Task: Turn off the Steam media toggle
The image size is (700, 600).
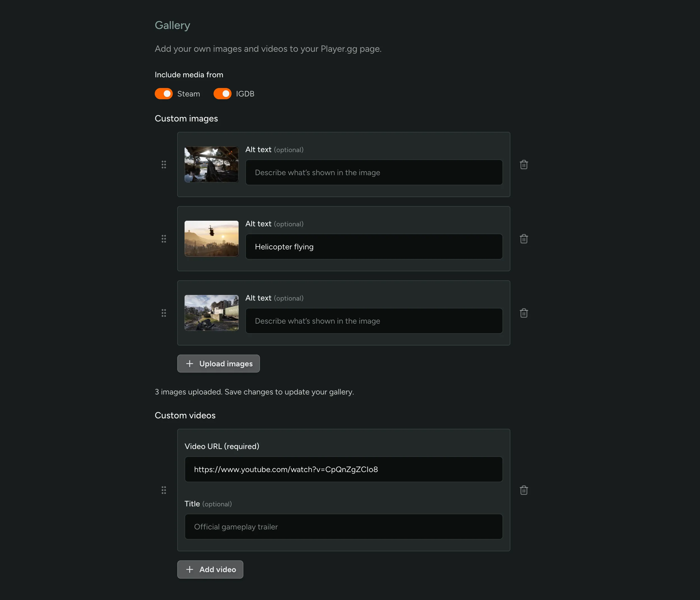Action: tap(164, 94)
